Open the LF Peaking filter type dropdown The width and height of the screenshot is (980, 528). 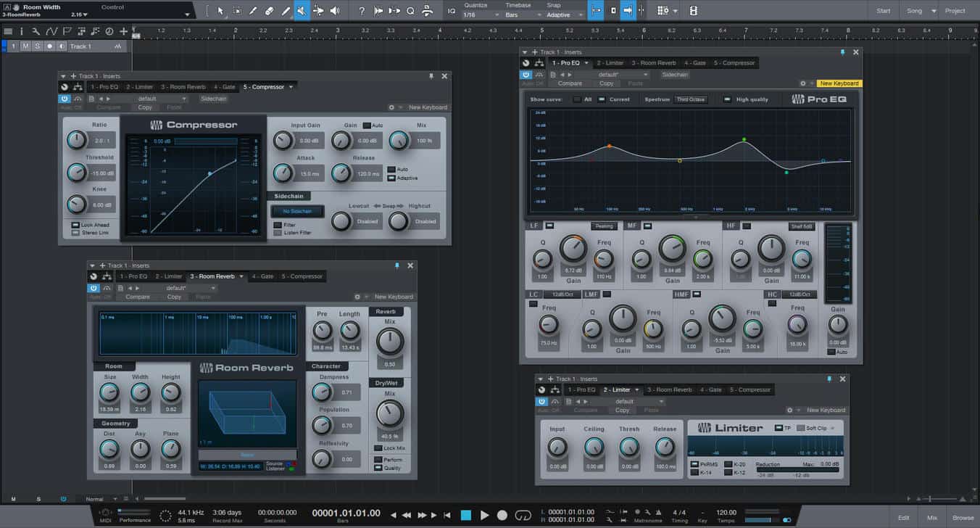pyautogui.click(x=603, y=226)
